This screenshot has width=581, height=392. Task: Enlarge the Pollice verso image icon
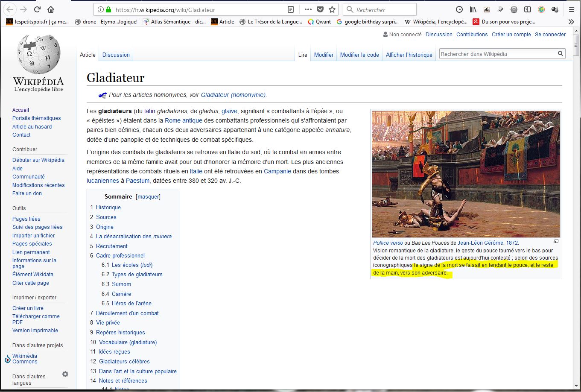click(x=556, y=242)
